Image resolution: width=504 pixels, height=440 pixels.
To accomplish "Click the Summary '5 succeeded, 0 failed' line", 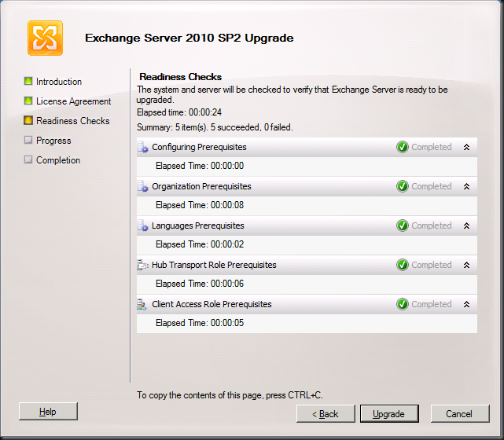I will [x=215, y=127].
